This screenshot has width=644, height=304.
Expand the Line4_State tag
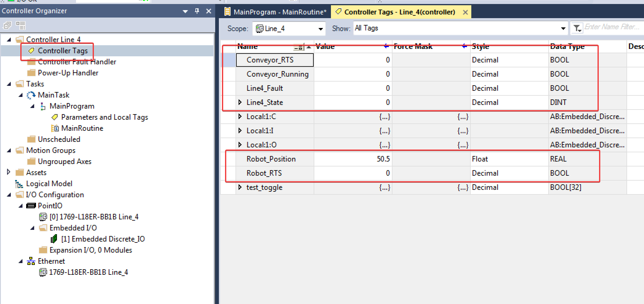[240, 102]
